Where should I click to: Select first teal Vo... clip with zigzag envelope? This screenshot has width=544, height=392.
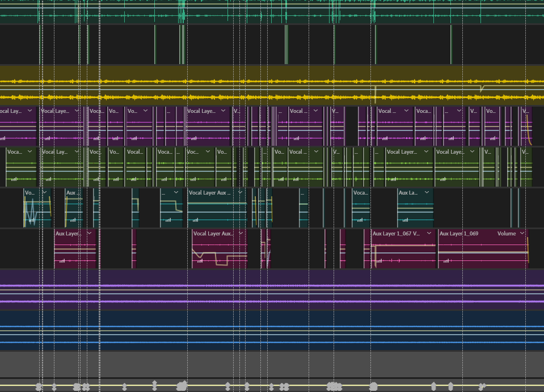pyautogui.click(x=37, y=208)
